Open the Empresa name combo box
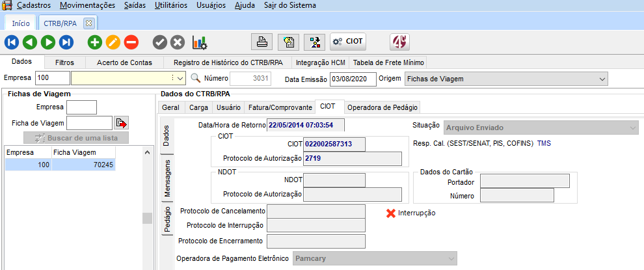 [180, 79]
